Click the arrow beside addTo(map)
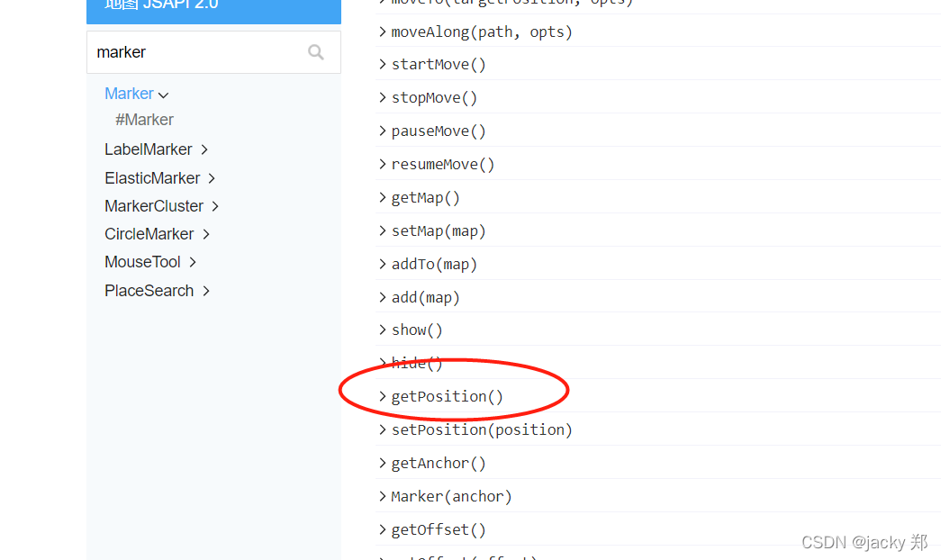The width and height of the screenshot is (941, 560). pyautogui.click(x=383, y=264)
